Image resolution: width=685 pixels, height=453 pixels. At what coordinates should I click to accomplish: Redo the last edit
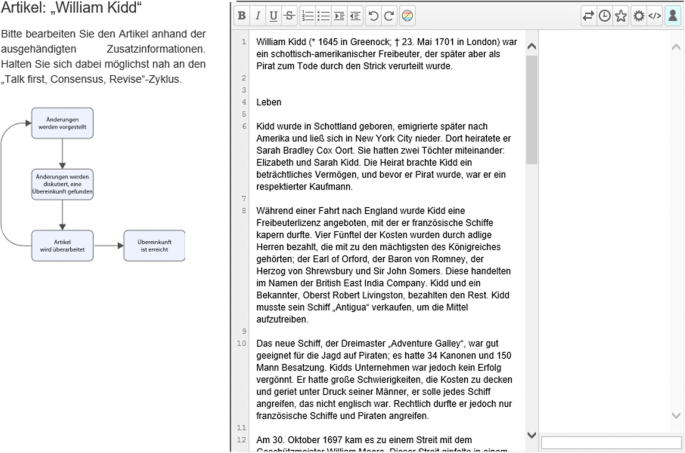389,16
